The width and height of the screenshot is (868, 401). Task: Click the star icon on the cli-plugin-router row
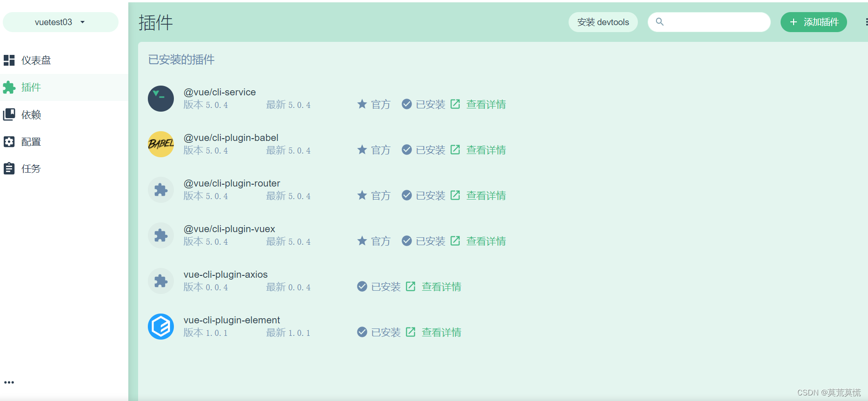pos(362,195)
